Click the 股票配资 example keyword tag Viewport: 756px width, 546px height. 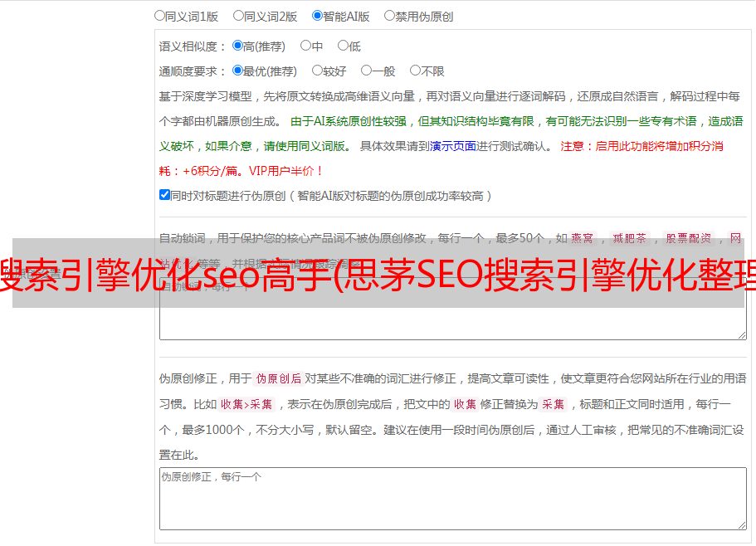pyautogui.click(x=689, y=238)
